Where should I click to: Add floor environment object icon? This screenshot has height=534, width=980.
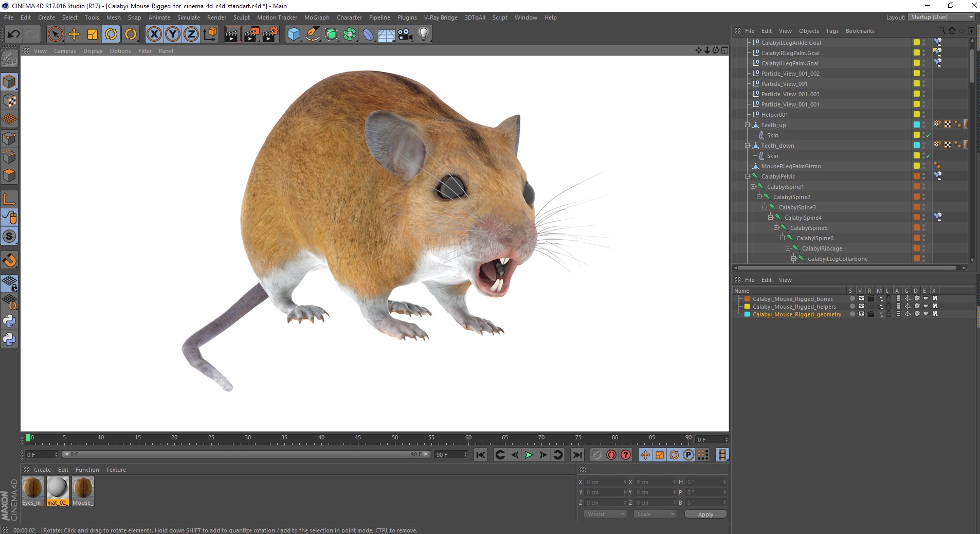(387, 34)
